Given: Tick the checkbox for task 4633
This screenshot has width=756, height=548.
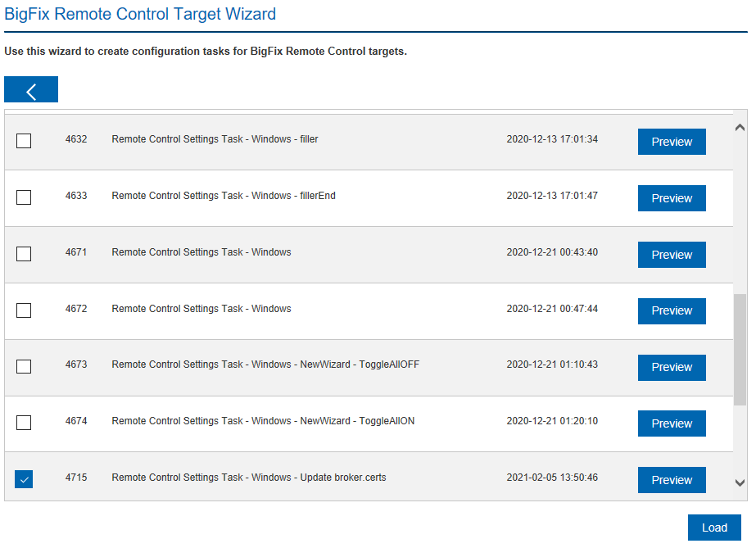Looking at the screenshot, I should [24, 197].
